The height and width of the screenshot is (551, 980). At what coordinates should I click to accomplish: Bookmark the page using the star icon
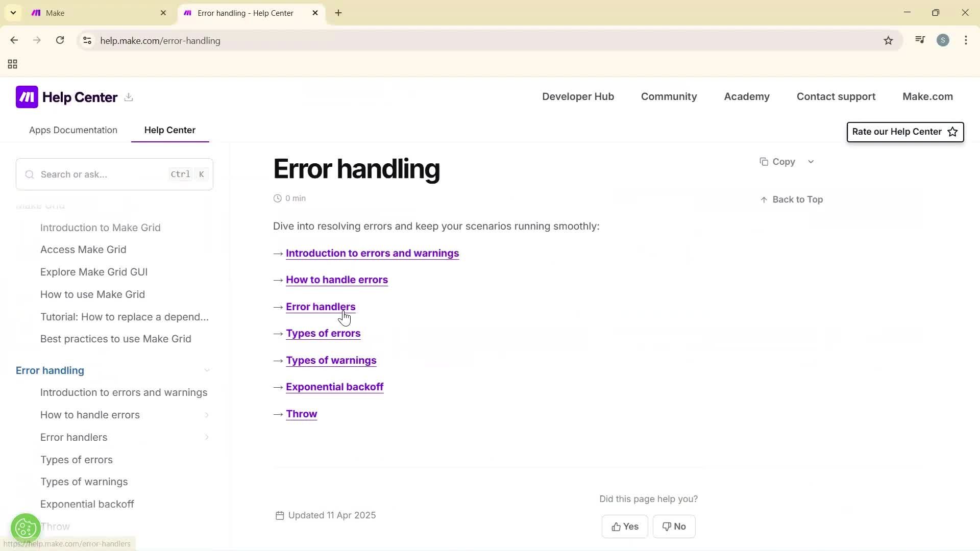click(x=888, y=40)
